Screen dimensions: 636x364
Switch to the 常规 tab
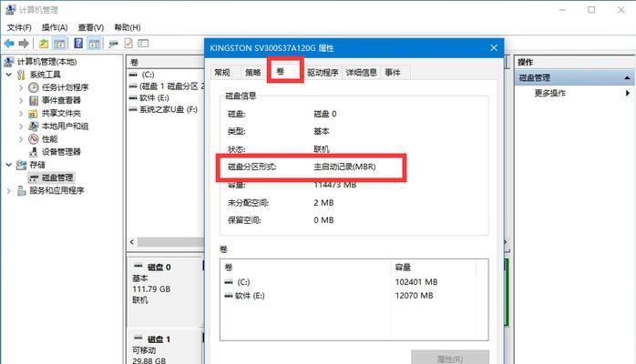[222, 73]
